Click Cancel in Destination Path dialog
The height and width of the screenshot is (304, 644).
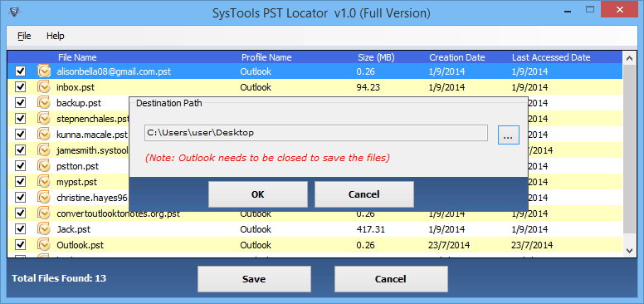[x=363, y=194]
